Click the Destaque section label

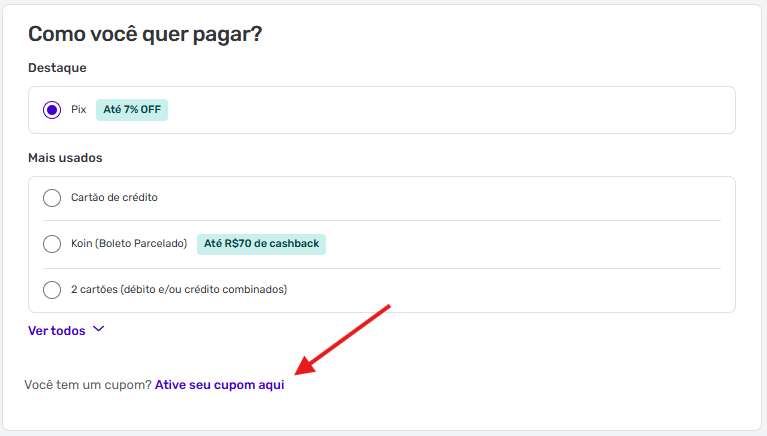tap(57, 68)
